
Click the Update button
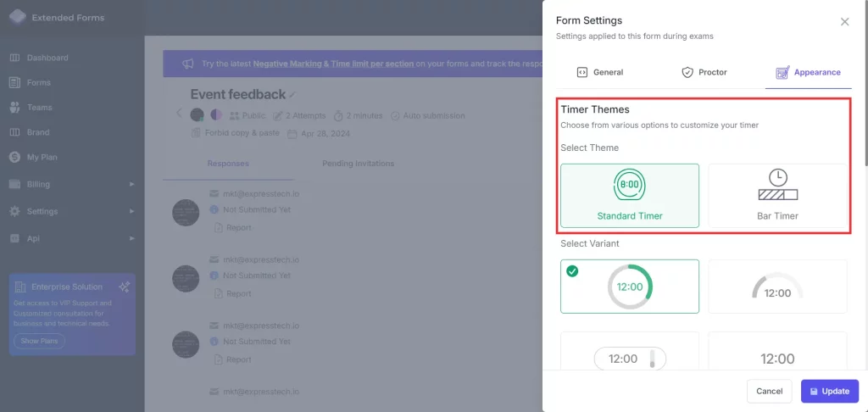[x=830, y=391]
